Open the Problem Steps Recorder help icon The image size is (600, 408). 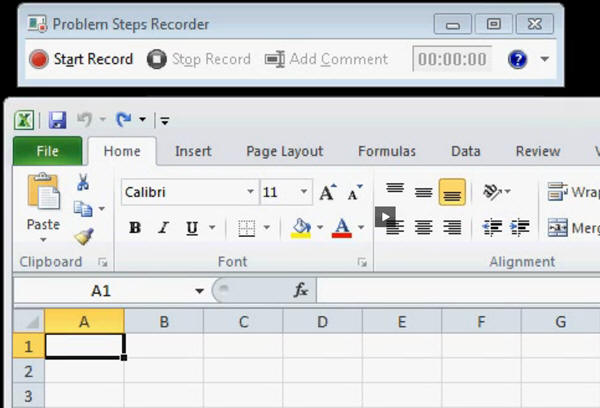point(517,59)
